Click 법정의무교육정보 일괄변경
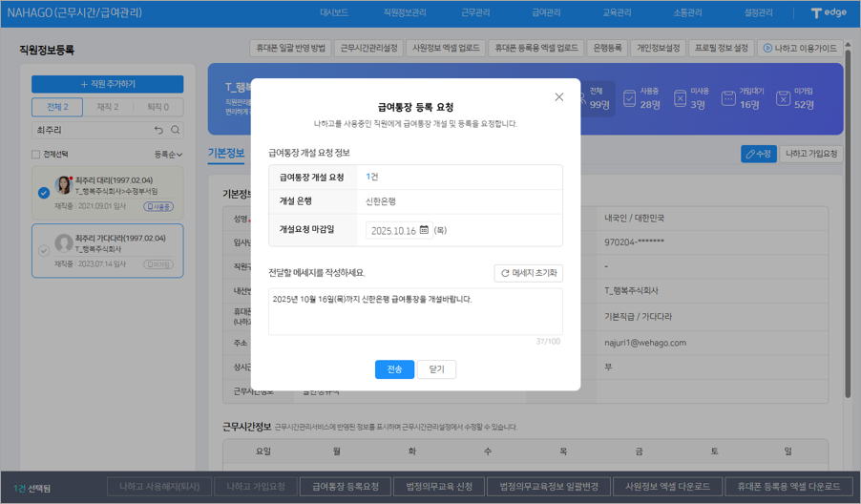The image size is (861, 504). (x=549, y=487)
